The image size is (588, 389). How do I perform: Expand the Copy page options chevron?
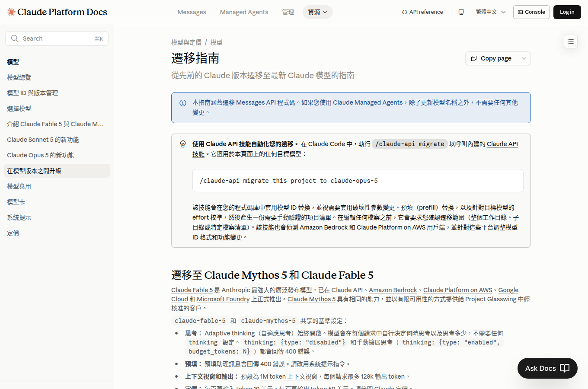tap(524, 58)
